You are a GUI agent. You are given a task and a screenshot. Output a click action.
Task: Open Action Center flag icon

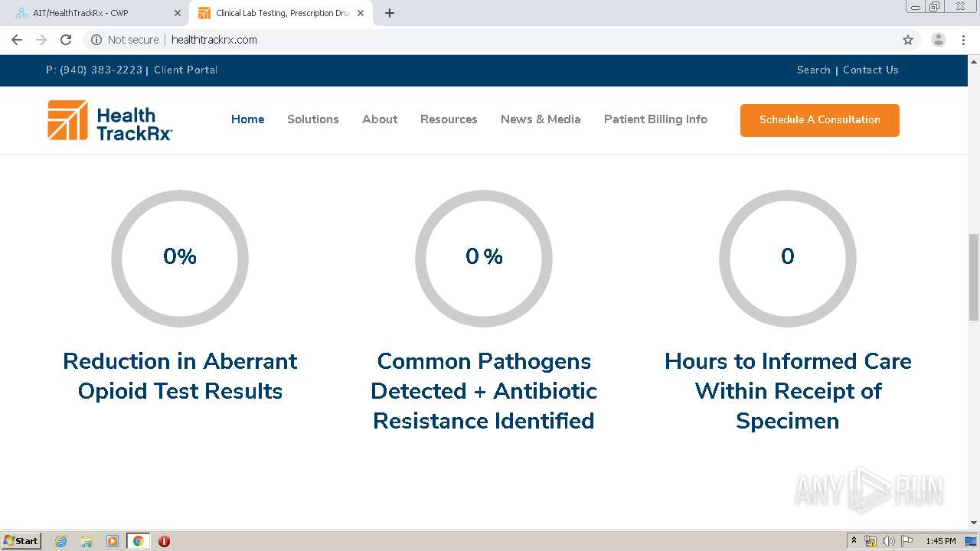(907, 541)
